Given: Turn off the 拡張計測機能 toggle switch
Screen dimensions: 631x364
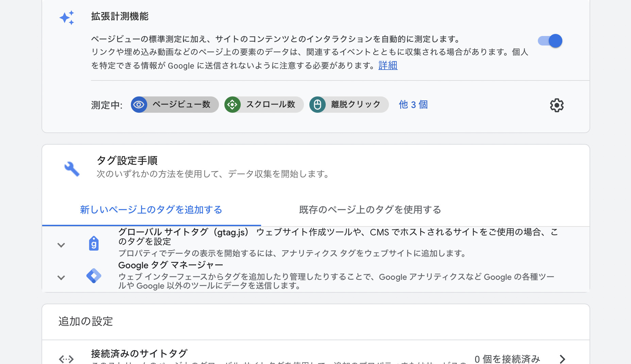Looking at the screenshot, I should click(550, 41).
